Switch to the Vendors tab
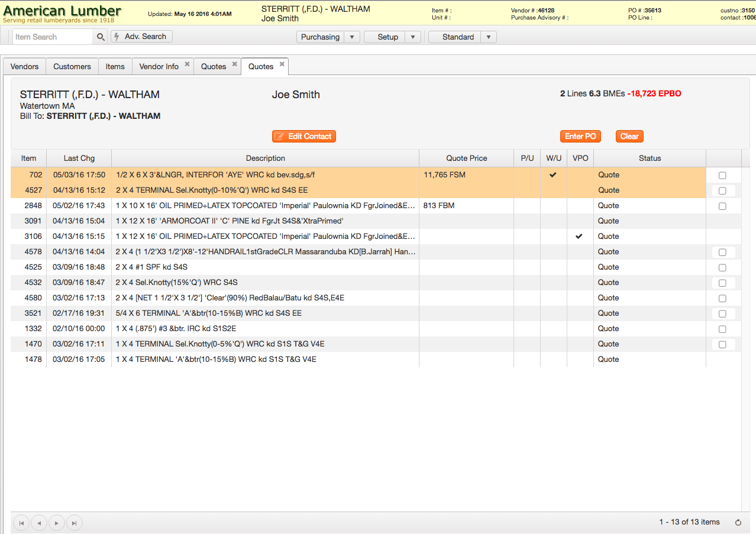756x534 pixels. (x=25, y=66)
